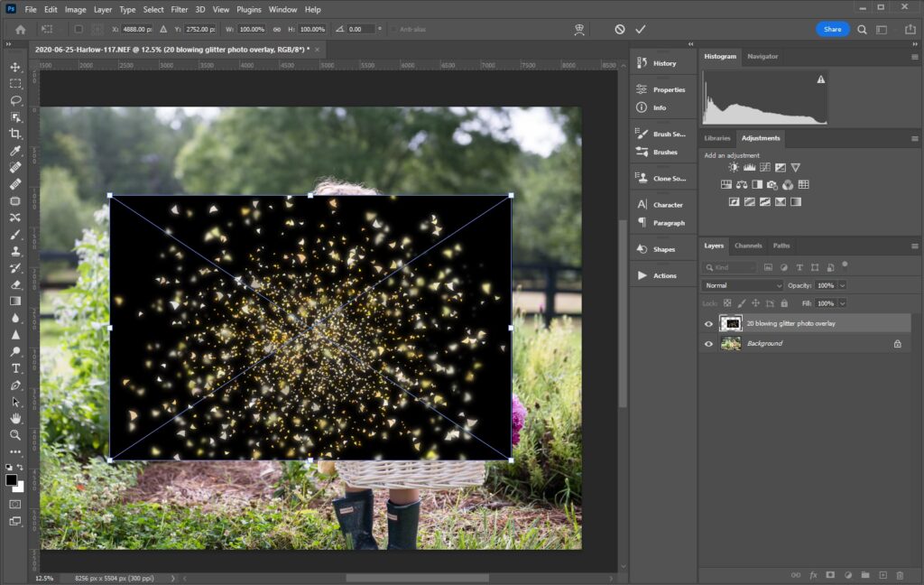This screenshot has height=585, width=924.
Task: Open the History panel
Action: 663,63
